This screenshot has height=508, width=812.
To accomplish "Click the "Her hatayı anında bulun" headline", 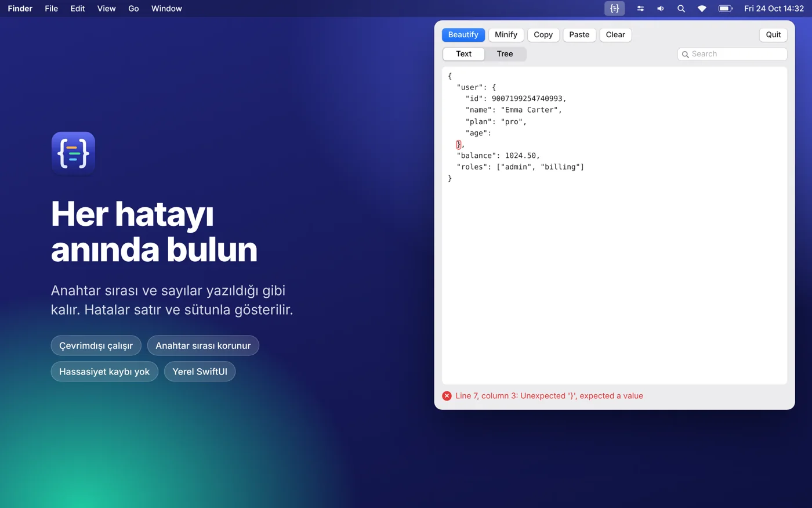I will [154, 232].
